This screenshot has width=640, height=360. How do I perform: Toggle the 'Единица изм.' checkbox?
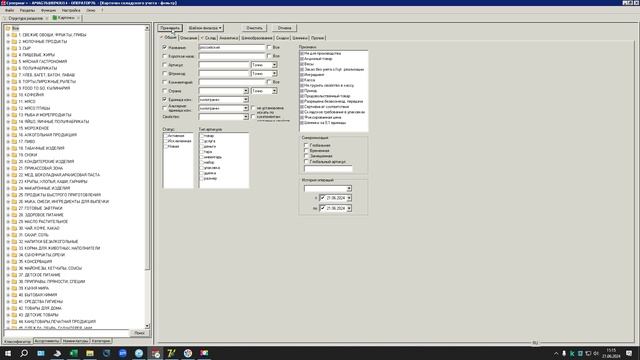click(x=164, y=99)
